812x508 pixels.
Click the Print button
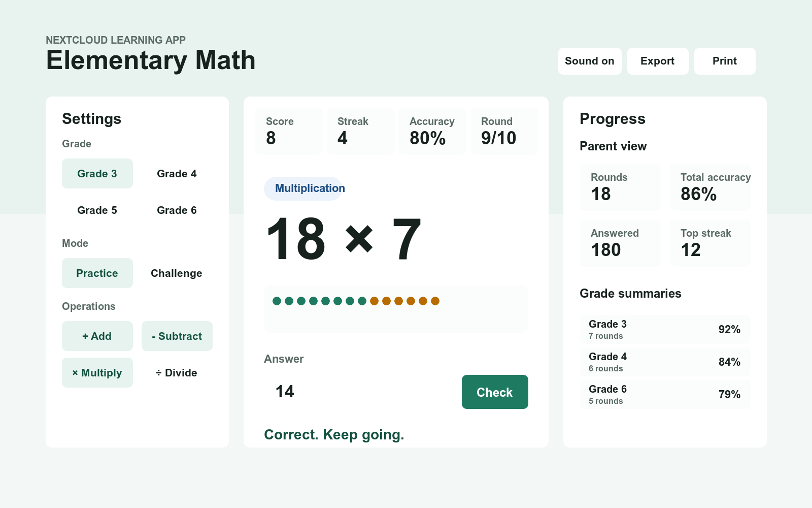pyautogui.click(x=725, y=61)
